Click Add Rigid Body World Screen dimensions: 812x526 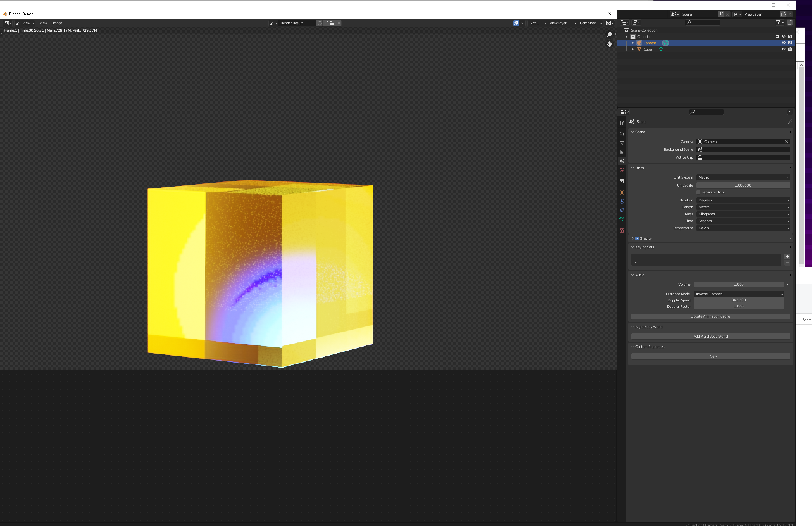(x=710, y=336)
